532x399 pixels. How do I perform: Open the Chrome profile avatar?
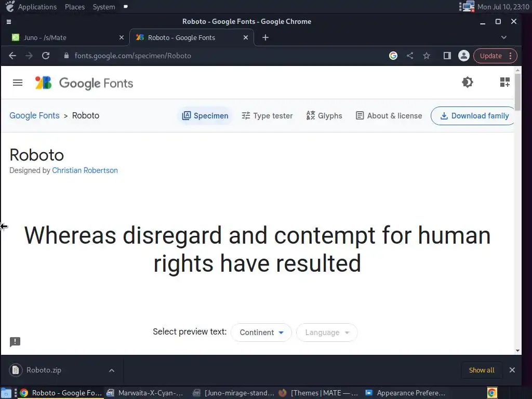463,56
